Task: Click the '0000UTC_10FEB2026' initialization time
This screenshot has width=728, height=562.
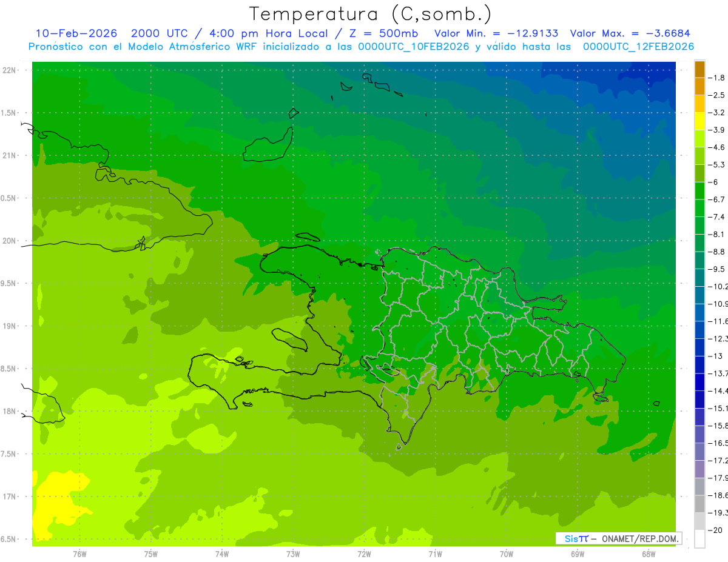Action: (413, 47)
